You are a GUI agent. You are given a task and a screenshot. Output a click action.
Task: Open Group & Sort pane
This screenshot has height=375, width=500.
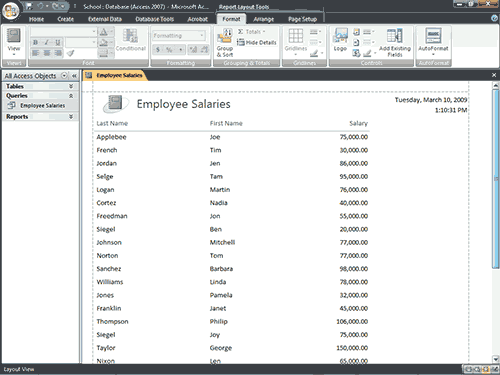[x=225, y=42]
